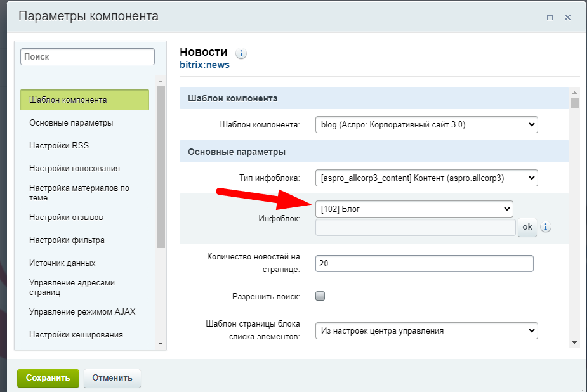Click the info icon beside the Инфоблок ok button
587x392 pixels.
click(545, 227)
